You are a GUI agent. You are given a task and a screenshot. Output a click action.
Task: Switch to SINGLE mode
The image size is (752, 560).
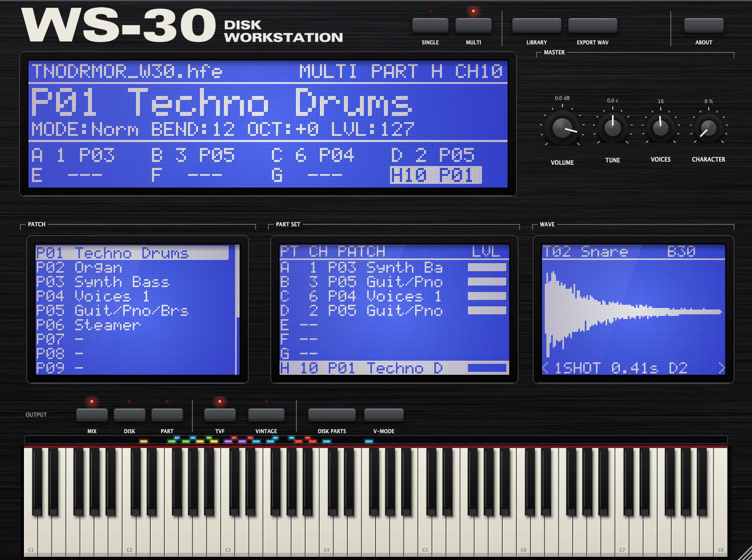430,26
